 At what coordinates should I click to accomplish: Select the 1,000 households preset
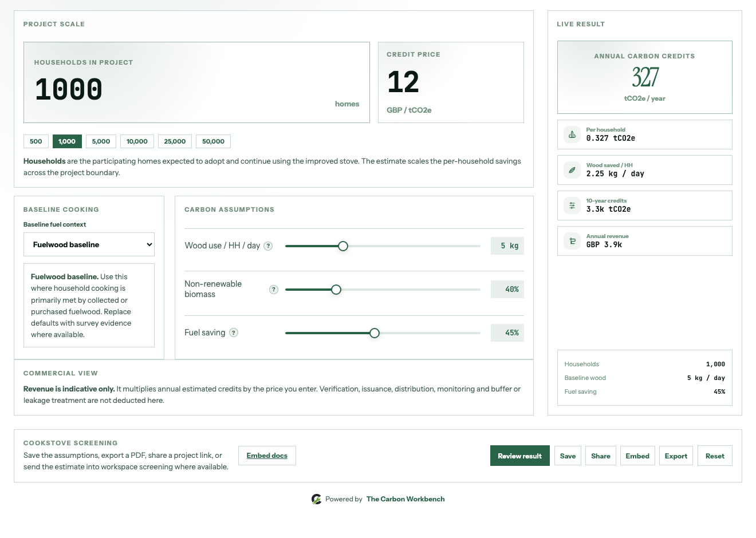tap(67, 141)
